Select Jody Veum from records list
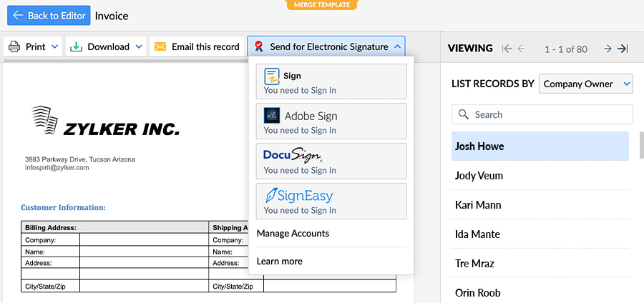Viewport: 644px width, 303px height. (479, 176)
